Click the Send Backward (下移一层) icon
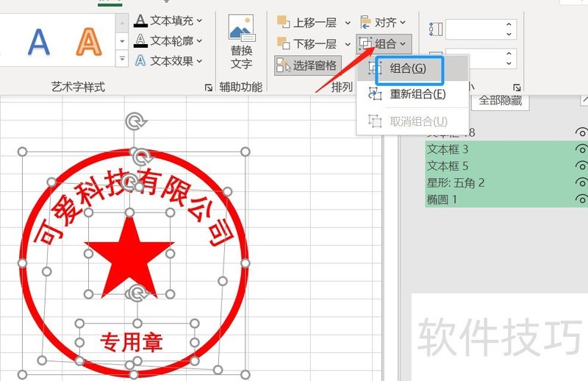588x381 pixels. [283, 43]
